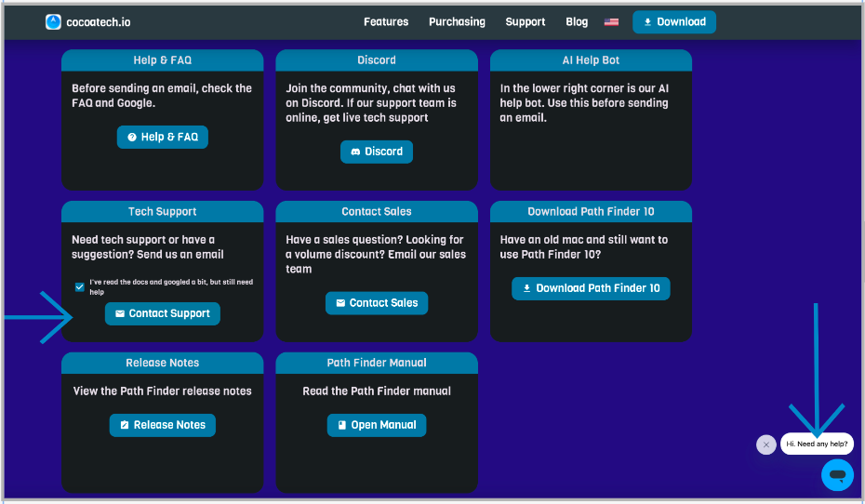Open the Discord button
Image resolution: width=865 pixels, height=504 pixels.
377,152
